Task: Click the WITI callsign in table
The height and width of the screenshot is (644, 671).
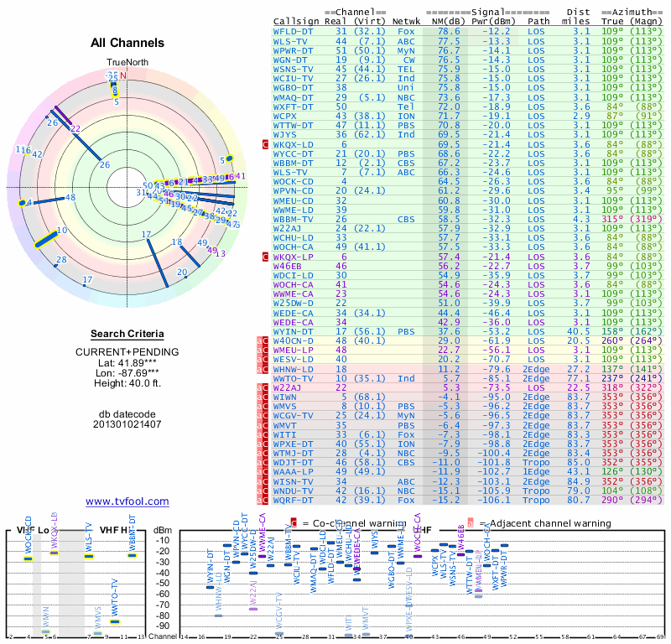Action: [x=284, y=434]
